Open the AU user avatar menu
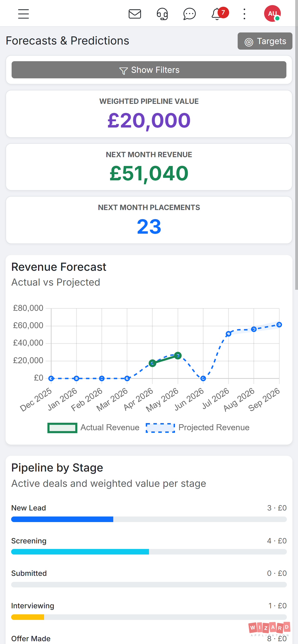The image size is (298, 644). (272, 13)
